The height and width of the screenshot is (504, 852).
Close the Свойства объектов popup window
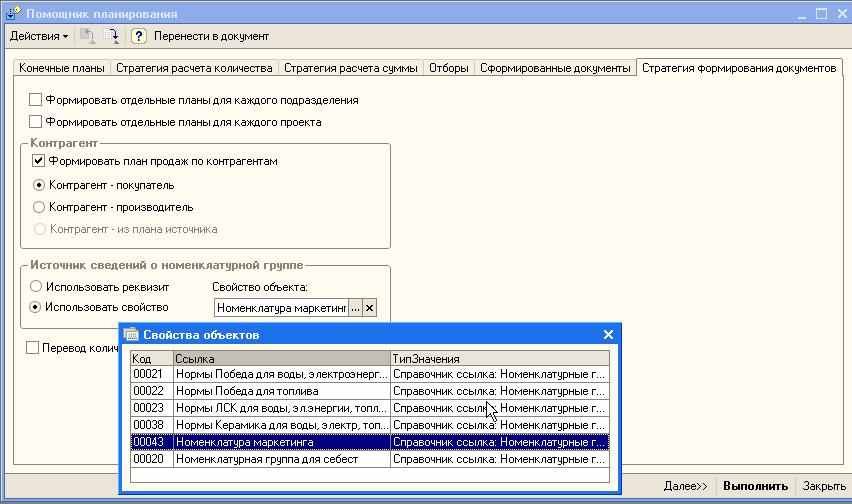(608, 335)
